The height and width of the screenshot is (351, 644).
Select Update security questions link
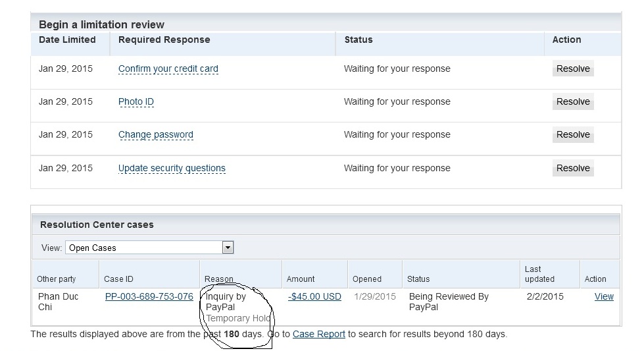(x=172, y=168)
